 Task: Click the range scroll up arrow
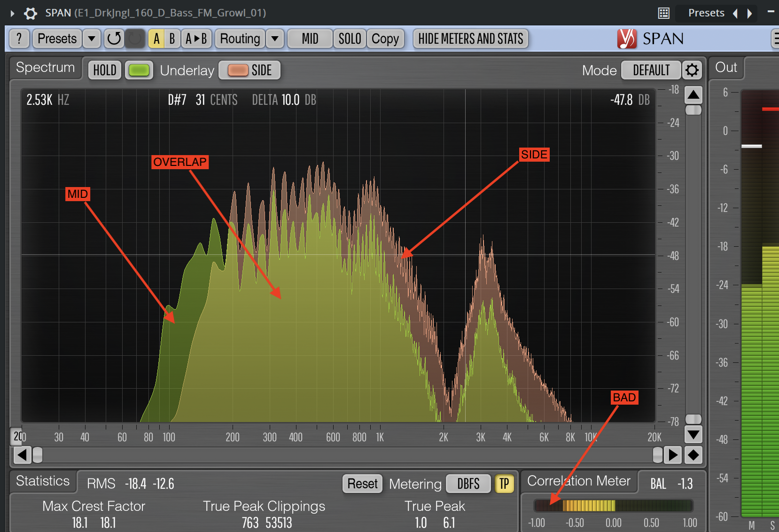[693, 95]
